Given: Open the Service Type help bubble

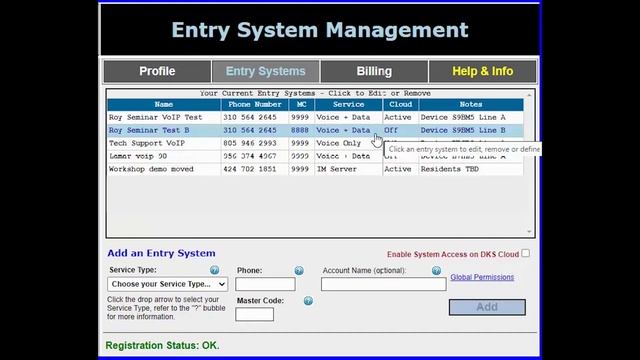Looking at the screenshot, I should [214, 270].
